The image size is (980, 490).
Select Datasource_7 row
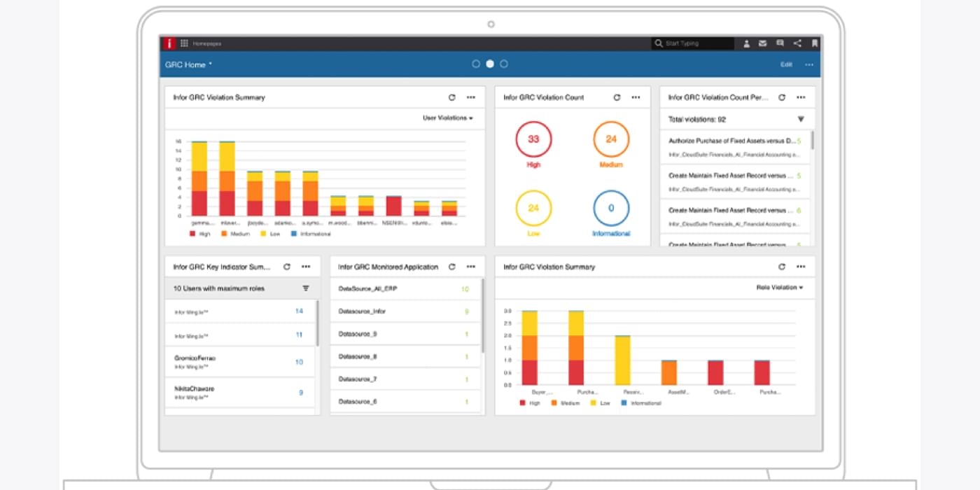pos(405,379)
